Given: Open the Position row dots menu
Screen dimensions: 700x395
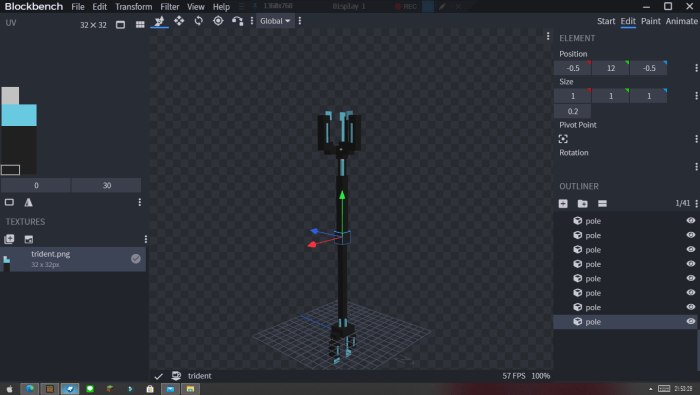Looking at the screenshot, I should pyautogui.click(x=696, y=68).
